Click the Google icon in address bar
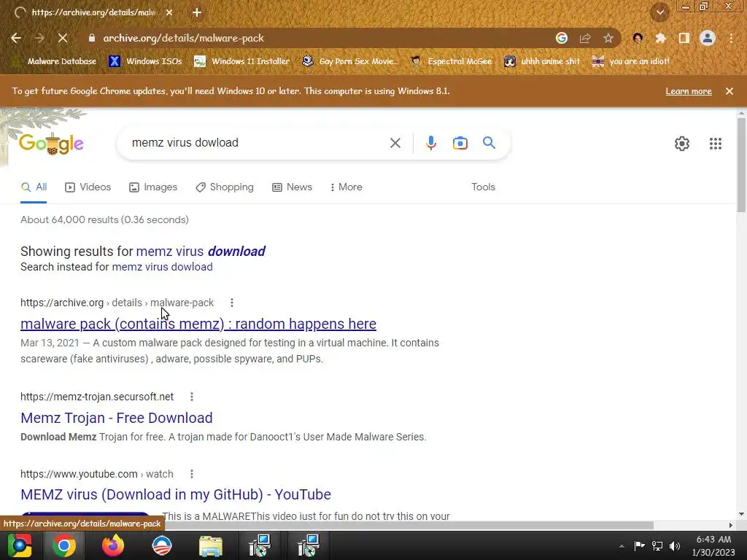The height and width of the screenshot is (560, 747). (562, 38)
